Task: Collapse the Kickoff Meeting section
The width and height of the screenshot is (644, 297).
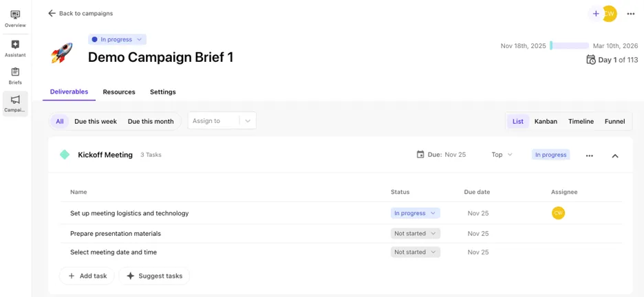Action: [615, 155]
